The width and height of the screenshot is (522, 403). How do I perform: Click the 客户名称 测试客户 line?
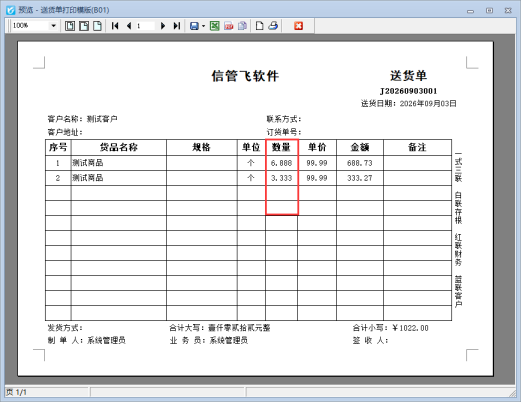[82, 119]
